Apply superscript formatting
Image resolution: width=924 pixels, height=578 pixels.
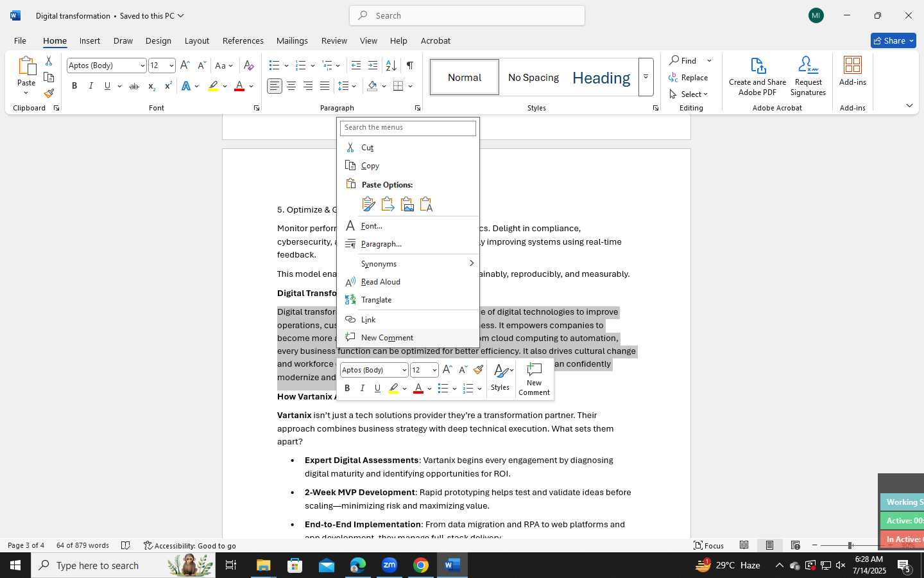168,86
